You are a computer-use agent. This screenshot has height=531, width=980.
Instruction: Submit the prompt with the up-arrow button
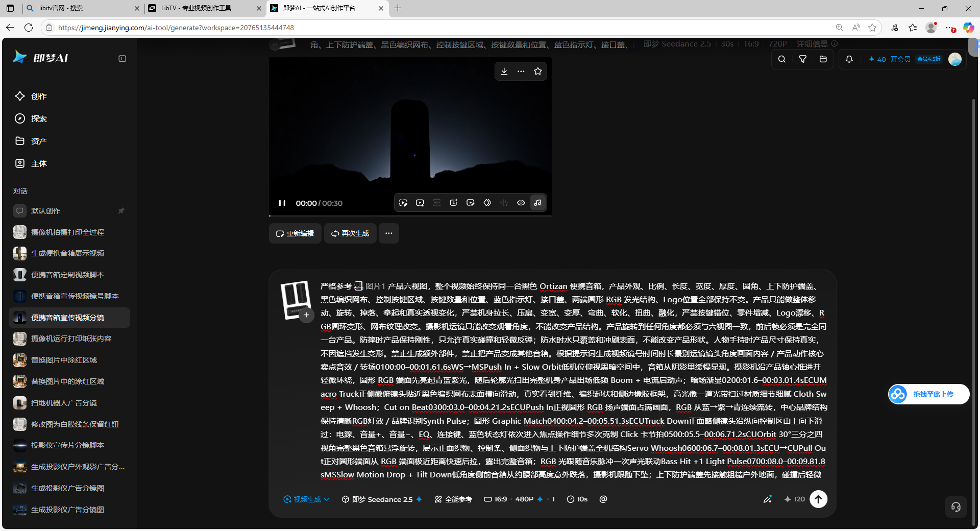coord(818,499)
